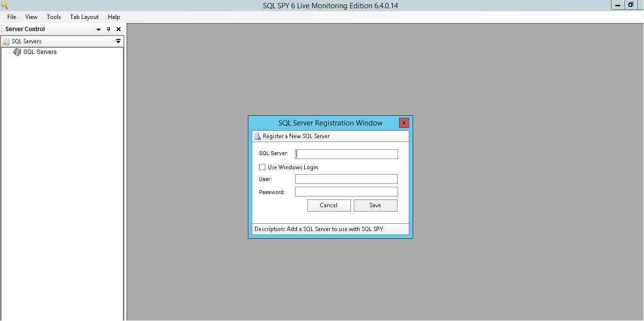Pin the Server Control panel
The height and width of the screenshot is (321, 644).
point(109,29)
